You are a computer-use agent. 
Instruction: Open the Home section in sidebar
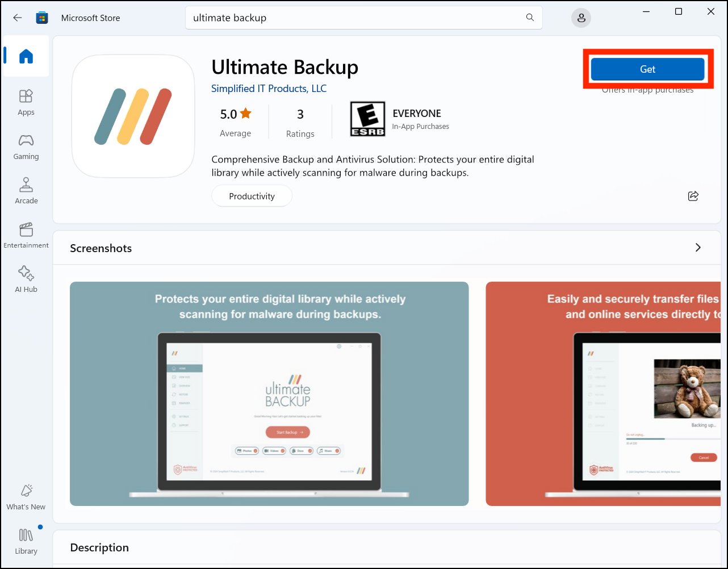point(26,56)
